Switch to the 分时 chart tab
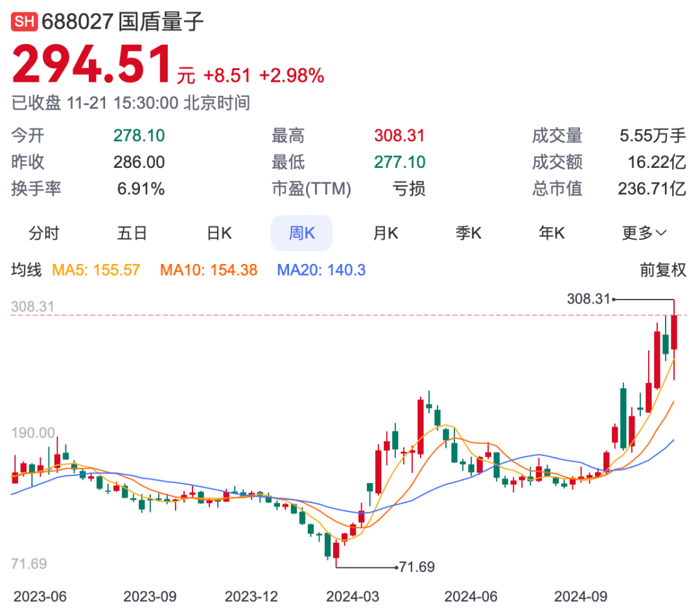Screen dimensions: 700x616 [x=44, y=233]
